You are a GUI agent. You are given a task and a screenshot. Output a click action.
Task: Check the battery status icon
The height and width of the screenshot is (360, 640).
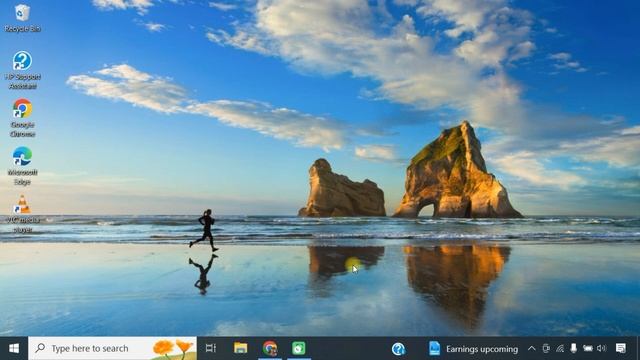point(588,348)
